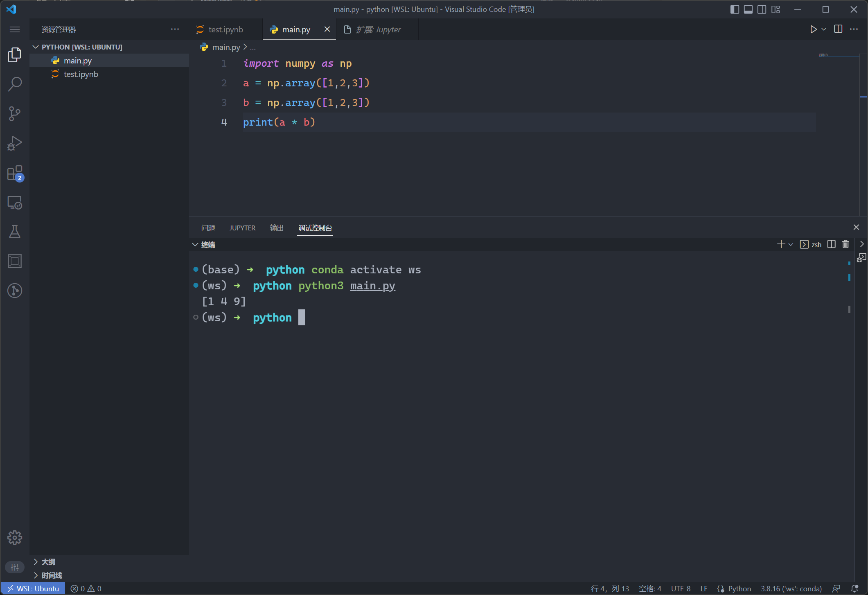The image size is (868, 595).
Task: Open the Source Control view
Action: tap(15, 114)
